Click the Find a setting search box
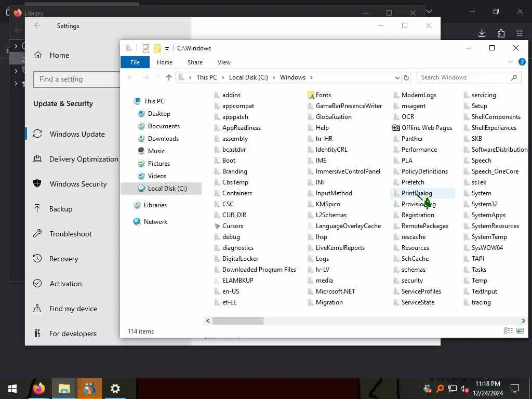532x399 pixels. [x=77, y=79]
